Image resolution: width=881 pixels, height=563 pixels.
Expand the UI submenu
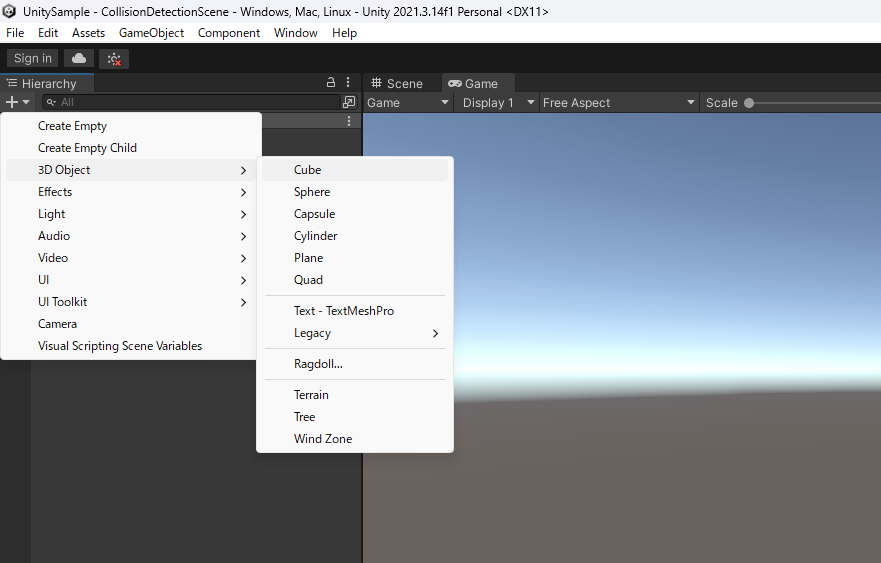[x=131, y=280]
